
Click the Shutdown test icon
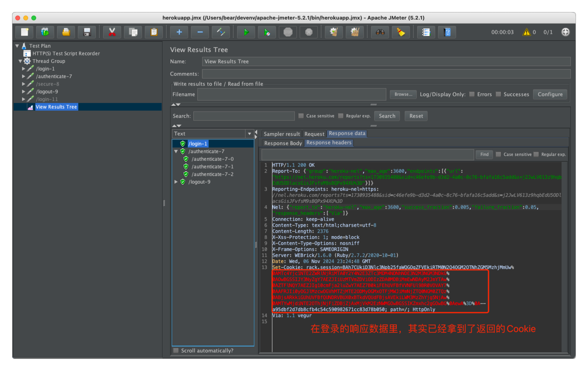tap(309, 32)
